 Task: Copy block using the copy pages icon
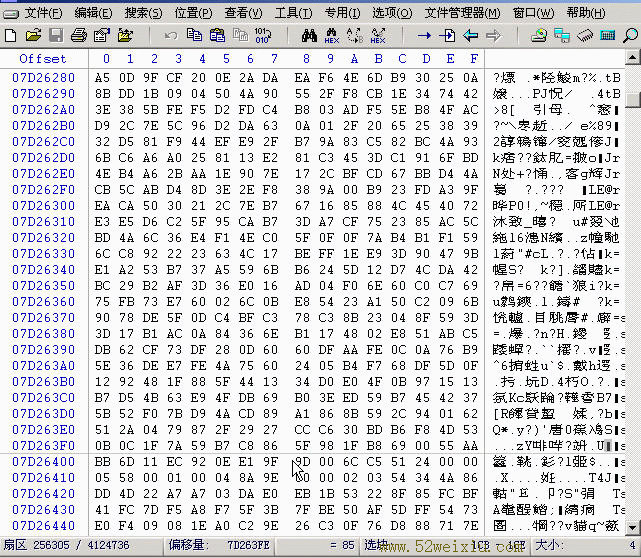194,36
